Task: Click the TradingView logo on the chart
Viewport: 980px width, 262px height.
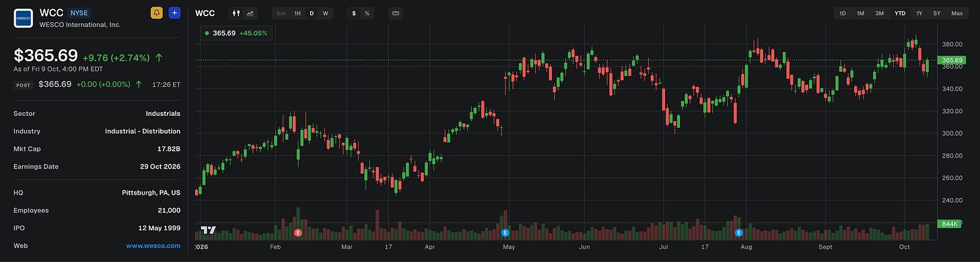Action: (209, 230)
